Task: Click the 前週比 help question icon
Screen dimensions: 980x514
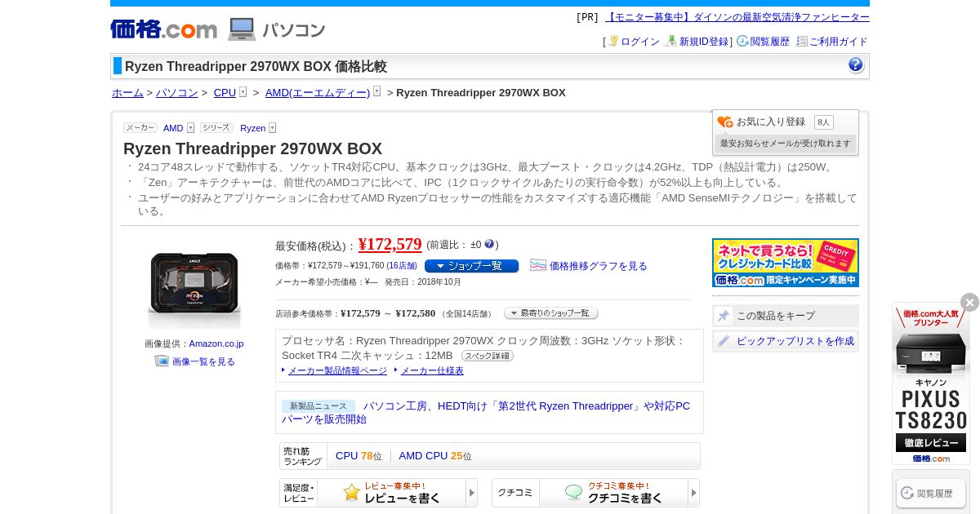Action: [489, 244]
